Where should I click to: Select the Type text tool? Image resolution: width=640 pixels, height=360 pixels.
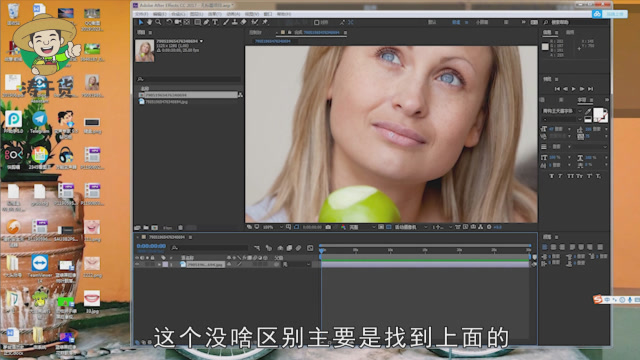click(215, 22)
